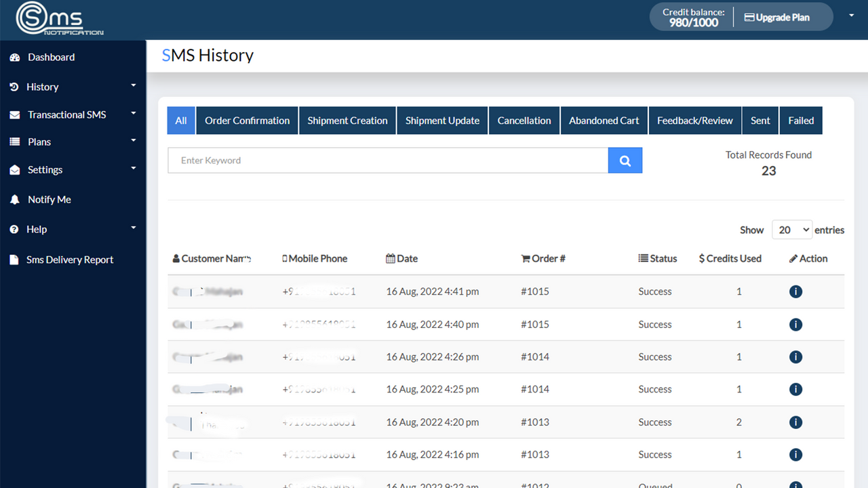Open info icon for 4:40 pm row
Image resolution: width=868 pixels, height=488 pixels.
coord(796,325)
